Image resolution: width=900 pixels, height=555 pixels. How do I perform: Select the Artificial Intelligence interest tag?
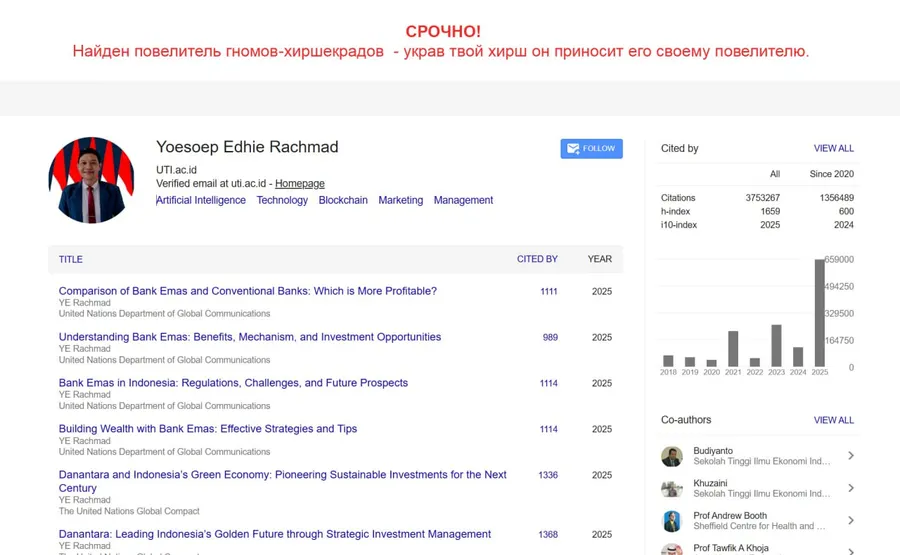pyautogui.click(x=201, y=200)
